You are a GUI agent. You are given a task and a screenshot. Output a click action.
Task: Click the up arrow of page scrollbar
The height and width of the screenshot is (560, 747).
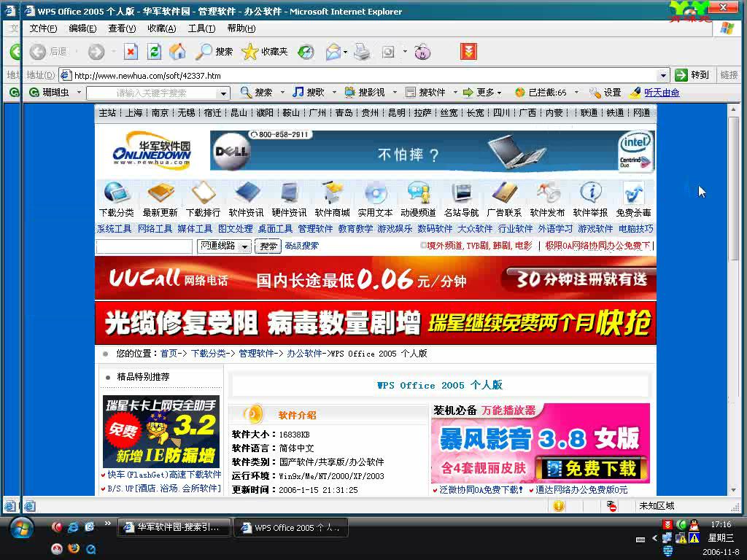pyautogui.click(x=734, y=111)
